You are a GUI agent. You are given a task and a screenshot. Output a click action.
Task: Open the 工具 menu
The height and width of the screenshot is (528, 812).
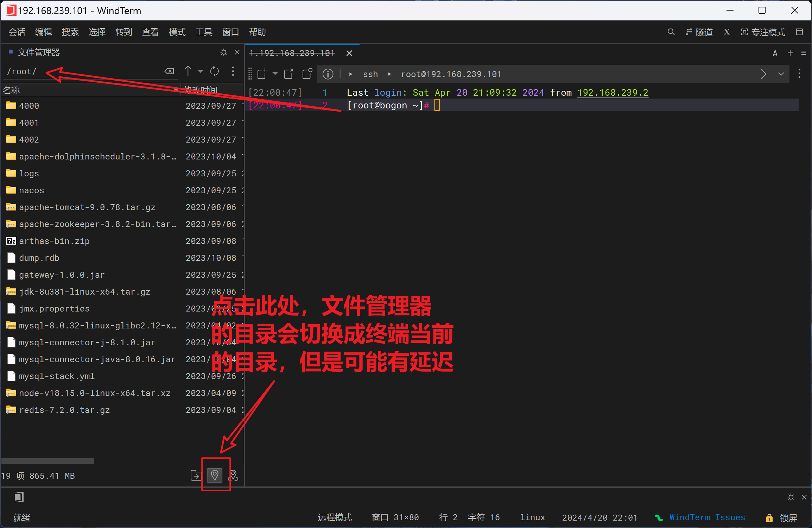pyautogui.click(x=204, y=32)
